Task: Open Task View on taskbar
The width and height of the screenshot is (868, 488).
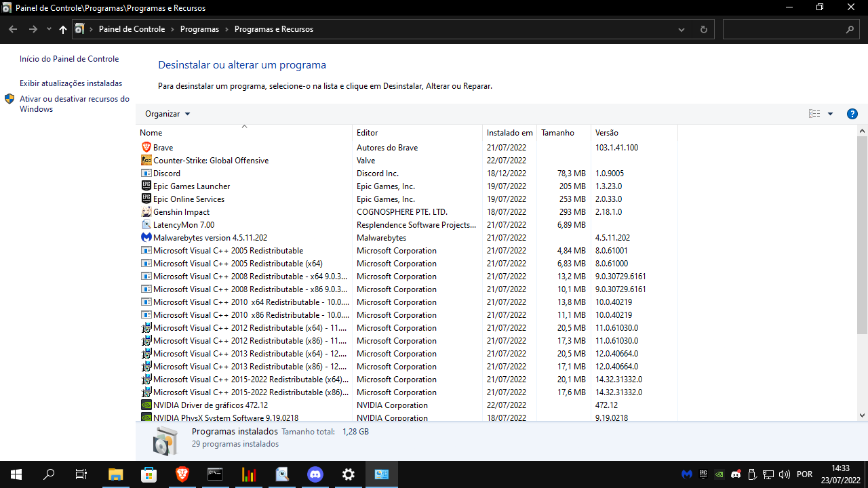Action: click(81, 474)
